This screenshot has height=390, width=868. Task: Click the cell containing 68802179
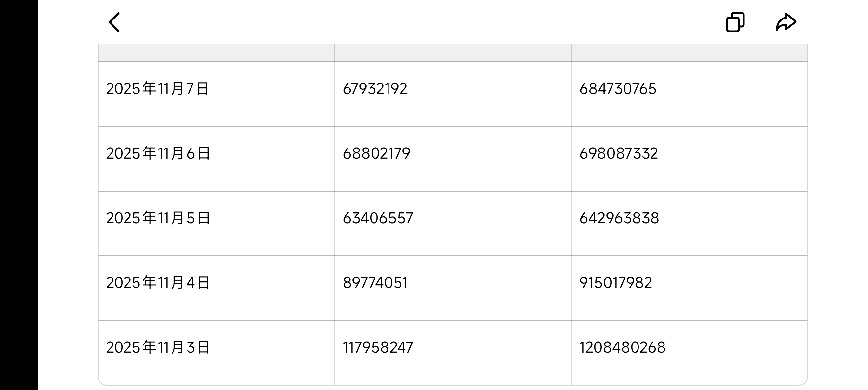[376, 154]
